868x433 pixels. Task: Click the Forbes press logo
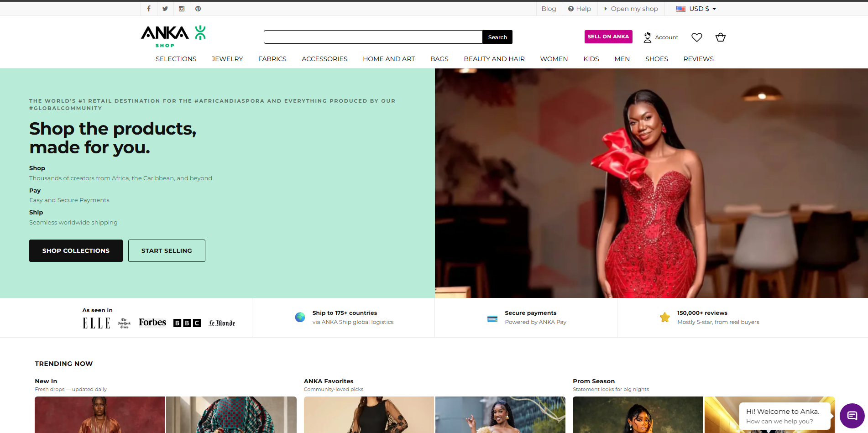click(152, 322)
